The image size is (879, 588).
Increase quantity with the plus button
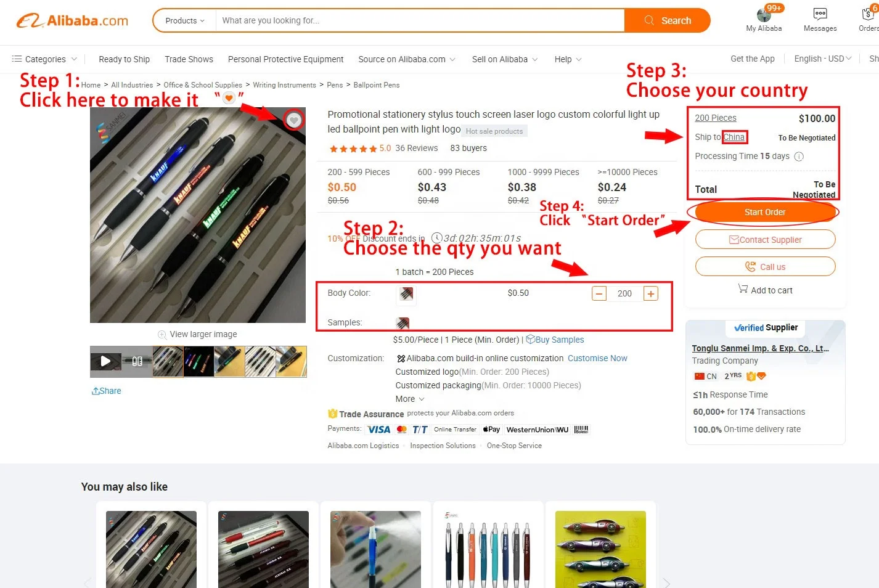pyautogui.click(x=650, y=293)
